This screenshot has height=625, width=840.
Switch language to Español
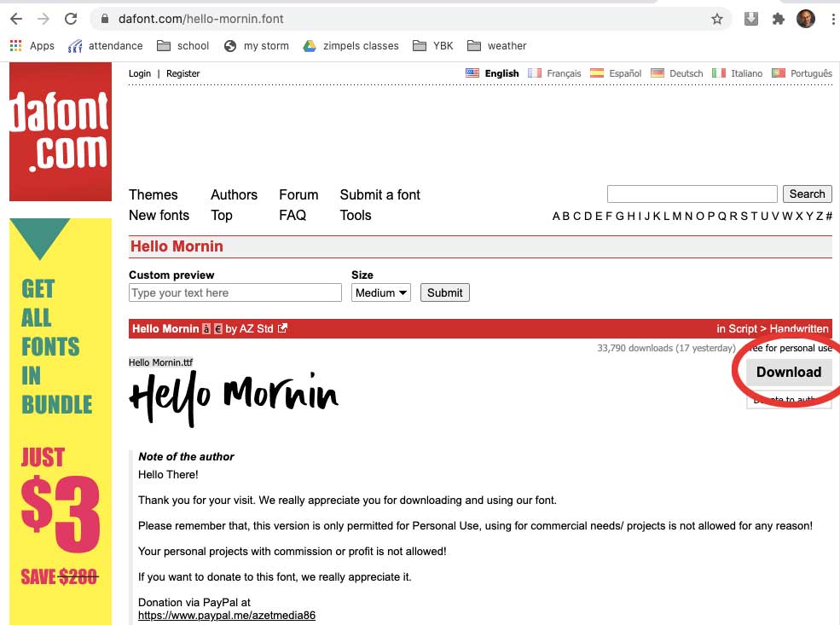pyautogui.click(x=616, y=73)
